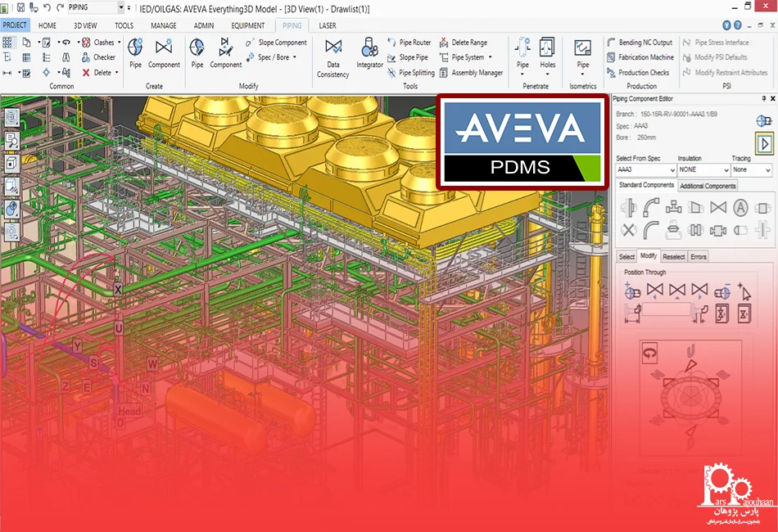Select the tee fitting component icon

tap(674, 207)
